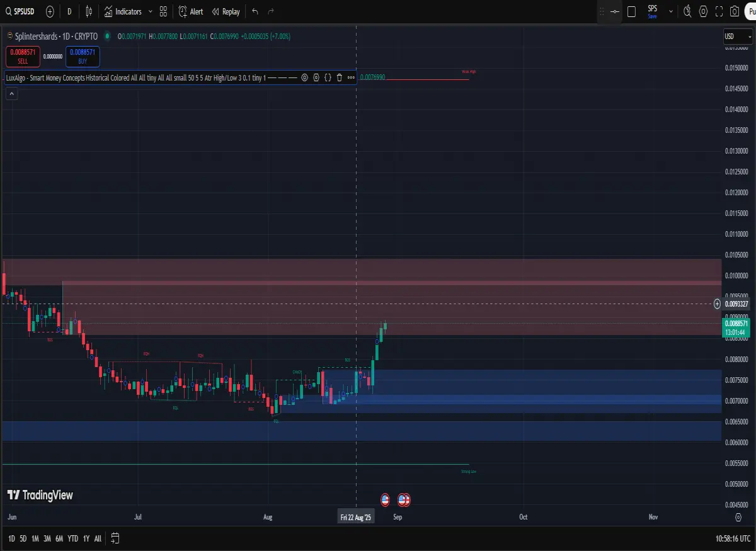Click the green market status dot

[x=106, y=37]
